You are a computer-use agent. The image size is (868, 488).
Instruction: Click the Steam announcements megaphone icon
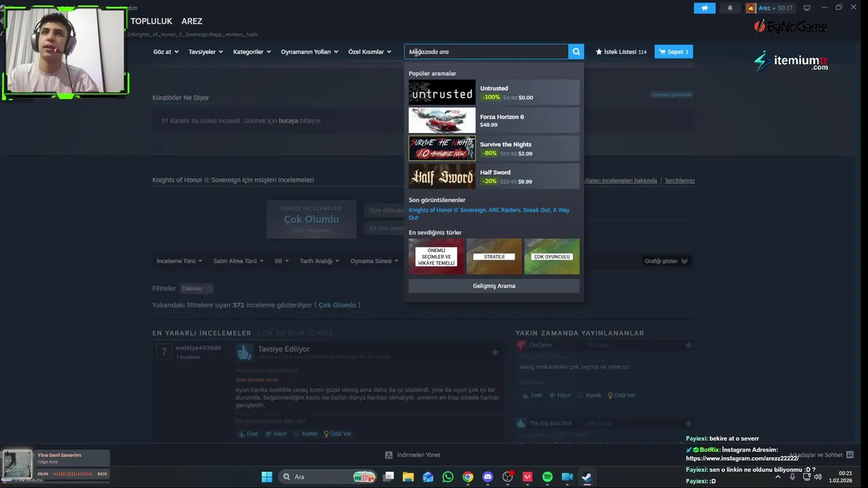[x=705, y=8]
